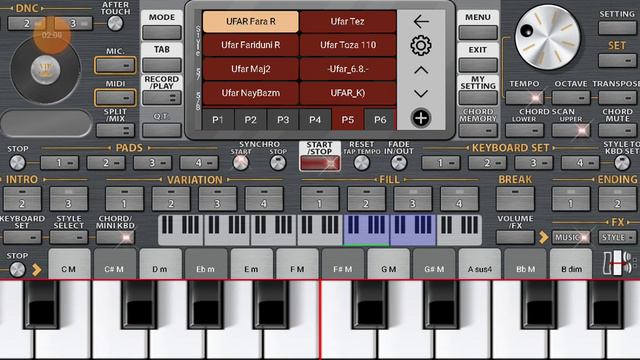Toggle the TAB button
This screenshot has width=640, height=360.
coord(162,65)
